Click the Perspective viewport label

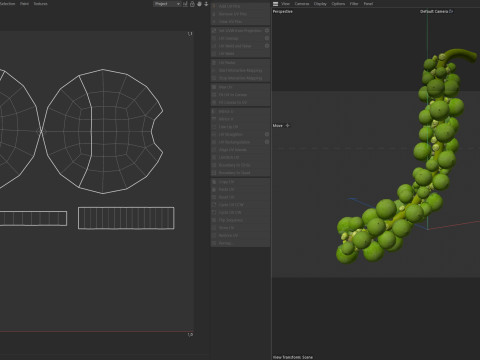tap(283, 12)
